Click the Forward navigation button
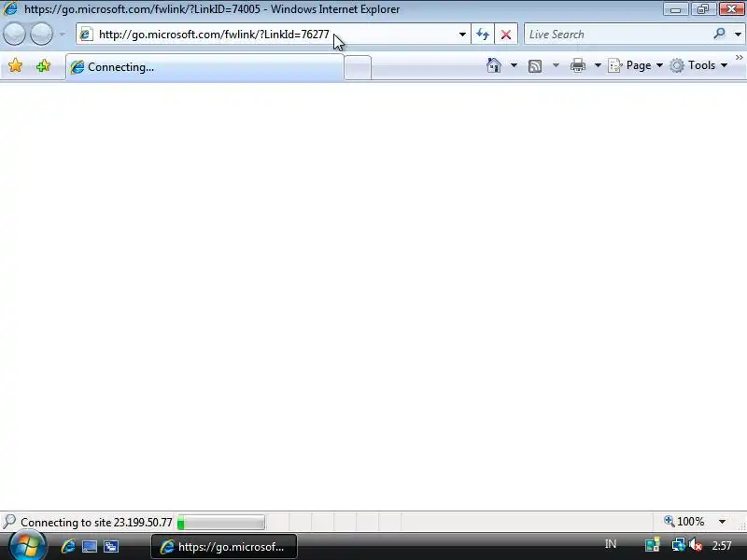 coord(41,35)
